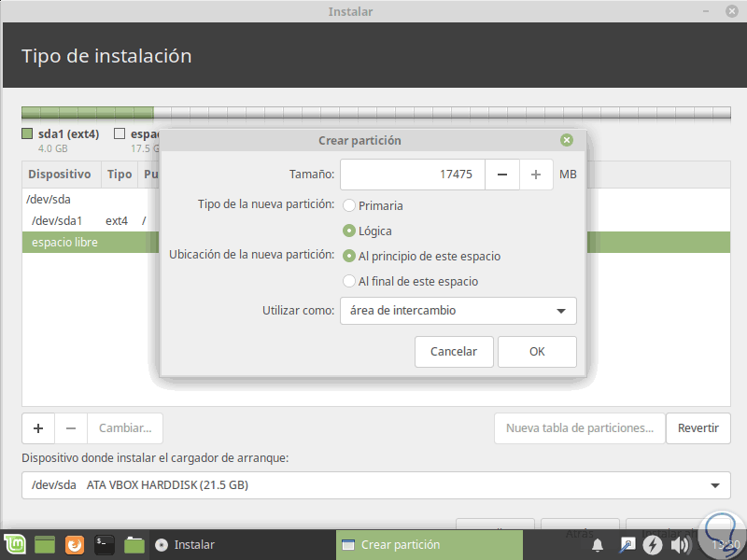Cancel the Crear partición dialog
This screenshot has height=560, width=747.
454,352
